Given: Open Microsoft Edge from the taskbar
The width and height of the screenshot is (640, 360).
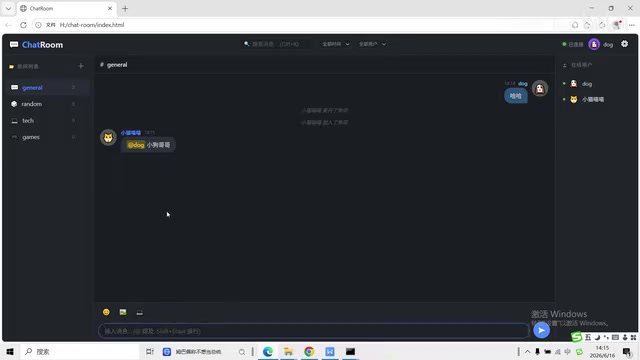Looking at the screenshot, I should [268, 351].
